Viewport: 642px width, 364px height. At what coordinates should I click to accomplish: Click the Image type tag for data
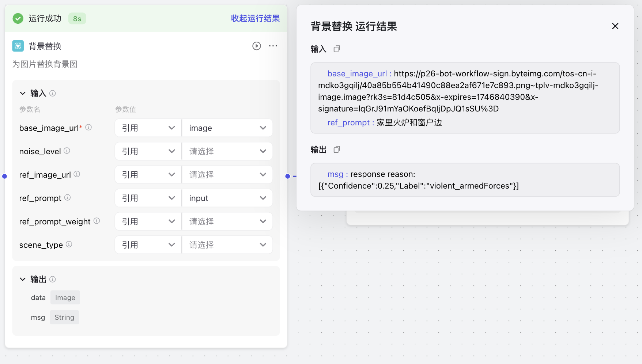65,297
